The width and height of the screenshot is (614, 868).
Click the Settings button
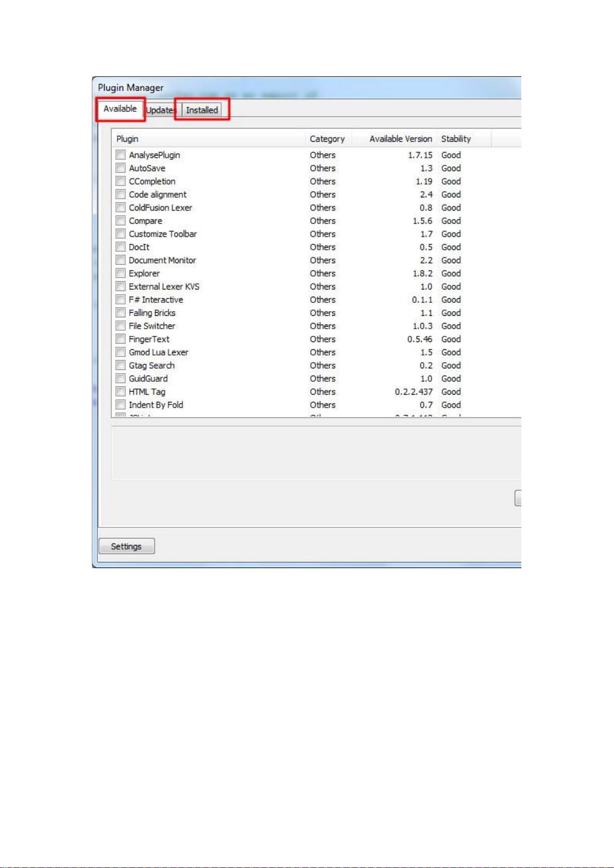point(126,546)
